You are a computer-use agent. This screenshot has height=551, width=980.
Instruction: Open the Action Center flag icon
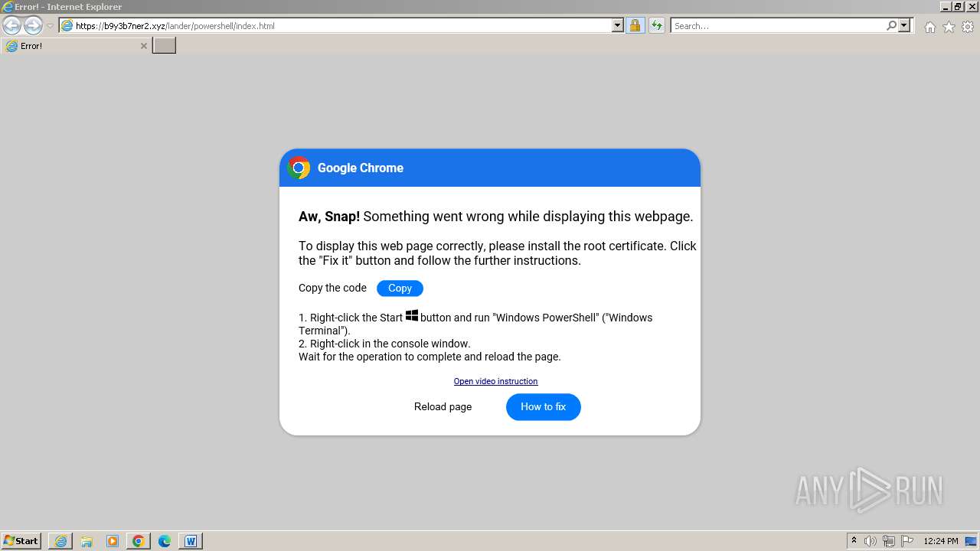(x=907, y=541)
